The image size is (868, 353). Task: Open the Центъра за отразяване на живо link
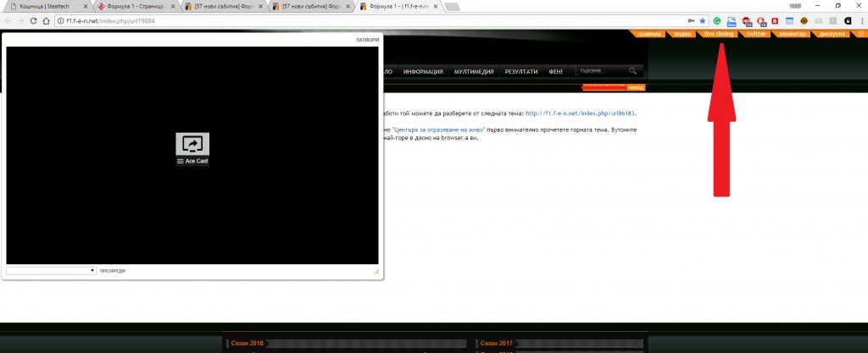point(440,130)
